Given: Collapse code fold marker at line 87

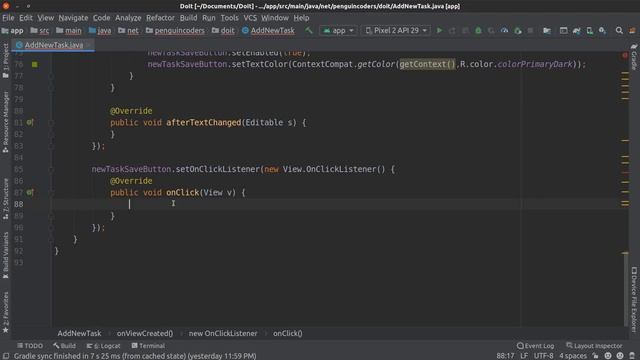Looking at the screenshot, I should pyautogui.click(x=51, y=192).
